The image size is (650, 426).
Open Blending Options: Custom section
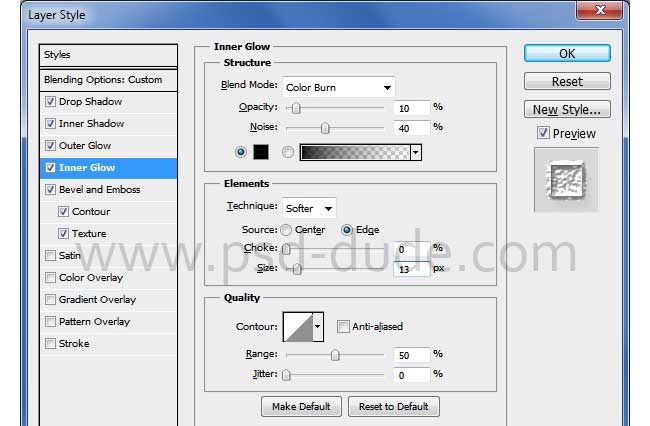tap(103, 80)
